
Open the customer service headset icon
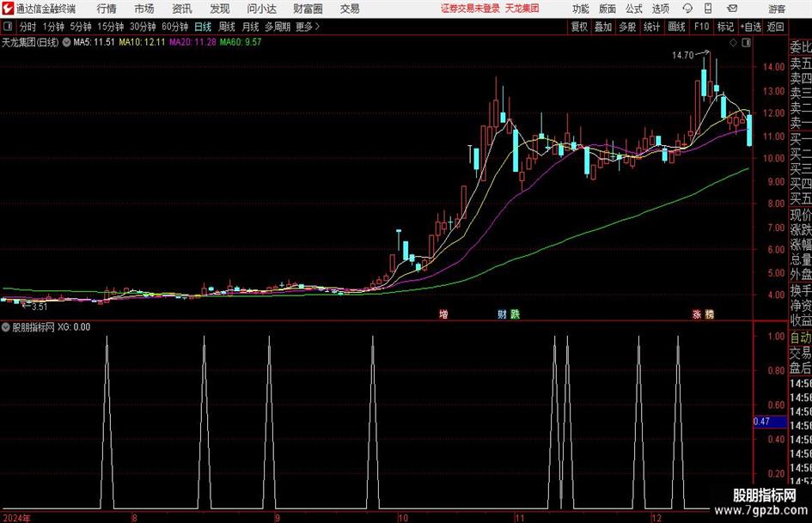pos(687,9)
